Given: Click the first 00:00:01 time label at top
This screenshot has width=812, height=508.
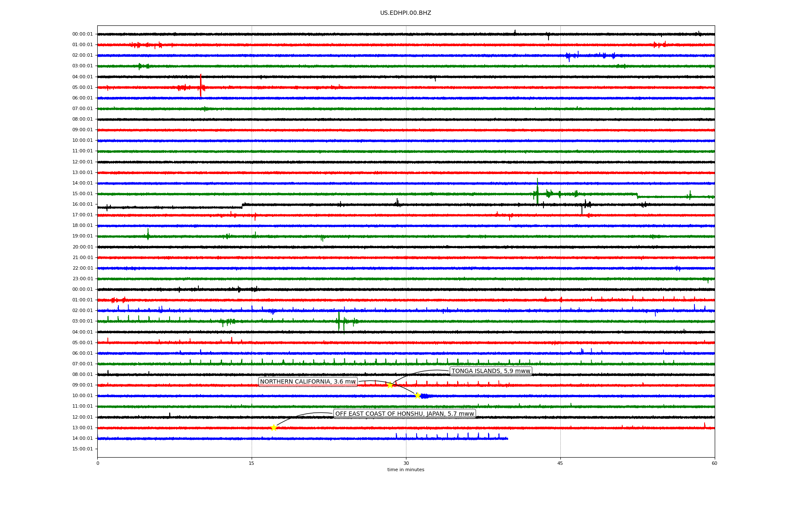Looking at the screenshot, I should pyautogui.click(x=82, y=34).
